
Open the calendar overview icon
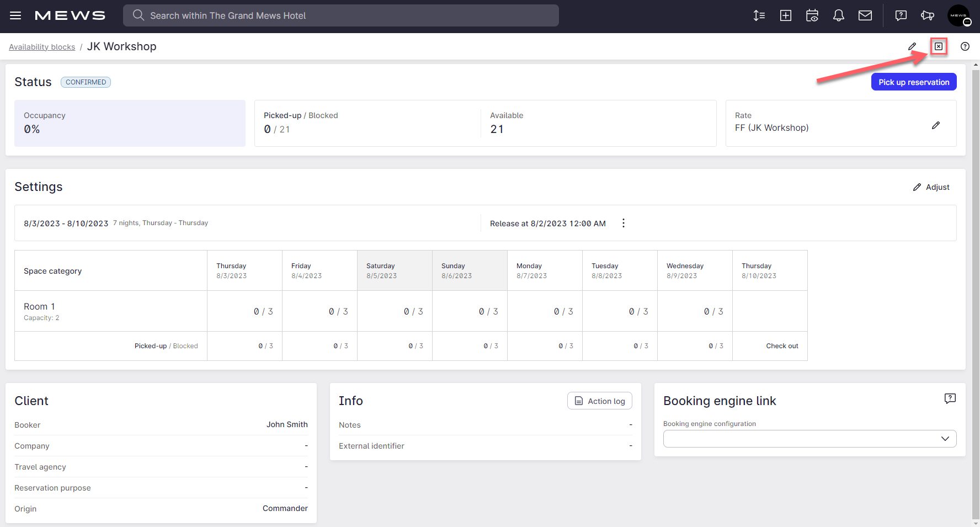click(812, 15)
